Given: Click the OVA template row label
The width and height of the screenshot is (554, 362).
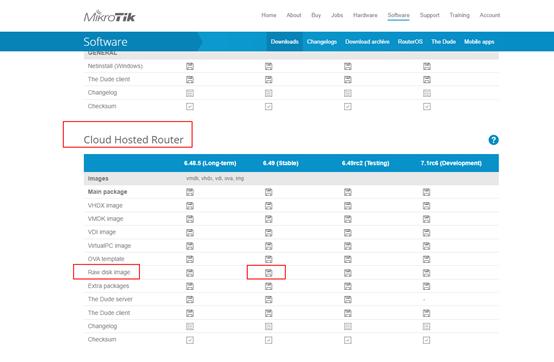Looking at the screenshot, I should click(106, 259).
